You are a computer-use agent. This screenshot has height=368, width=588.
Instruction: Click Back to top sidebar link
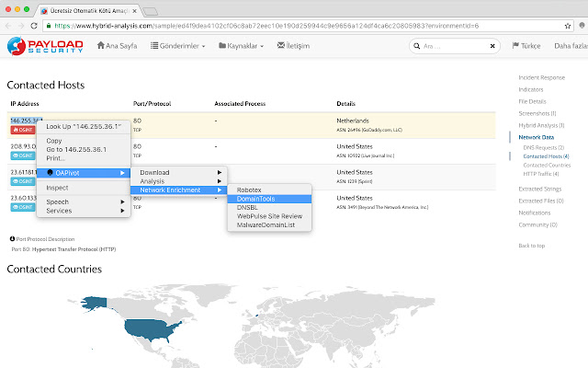(x=531, y=246)
